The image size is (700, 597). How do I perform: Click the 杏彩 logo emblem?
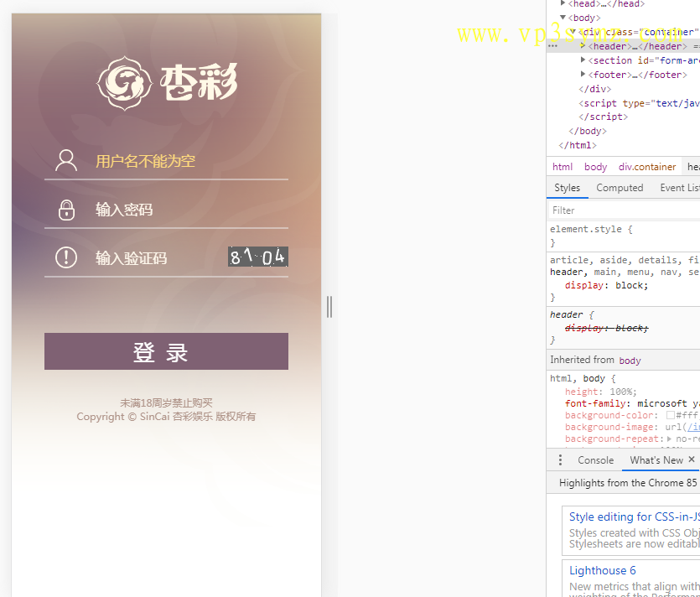click(x=125, y=84)
